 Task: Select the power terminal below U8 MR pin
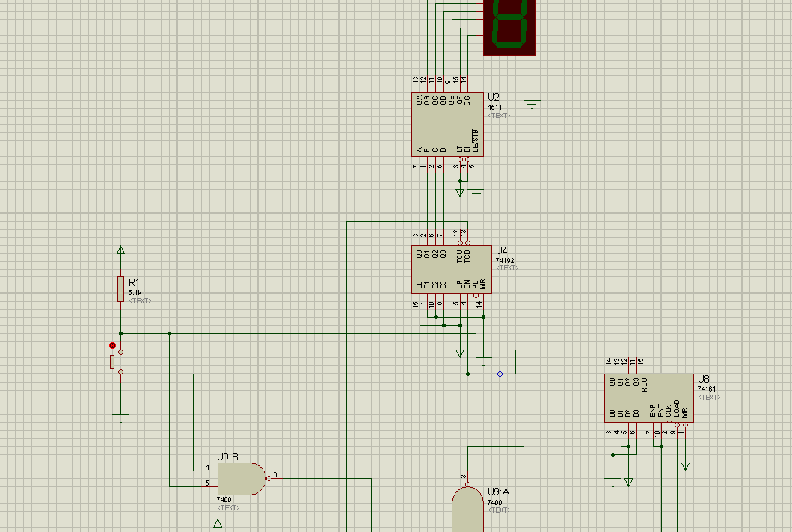[685, 466]
